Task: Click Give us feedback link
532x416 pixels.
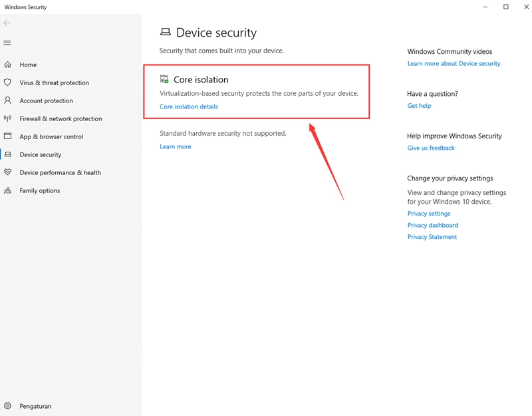Action: 431,148
